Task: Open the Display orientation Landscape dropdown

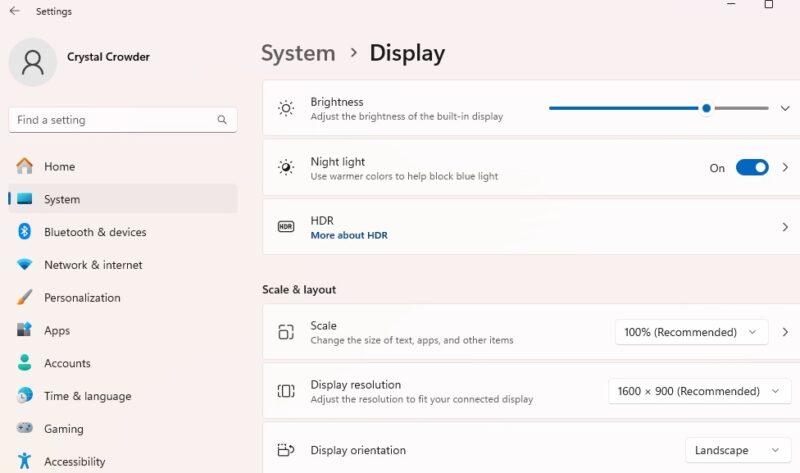Action: coord(738,450)
